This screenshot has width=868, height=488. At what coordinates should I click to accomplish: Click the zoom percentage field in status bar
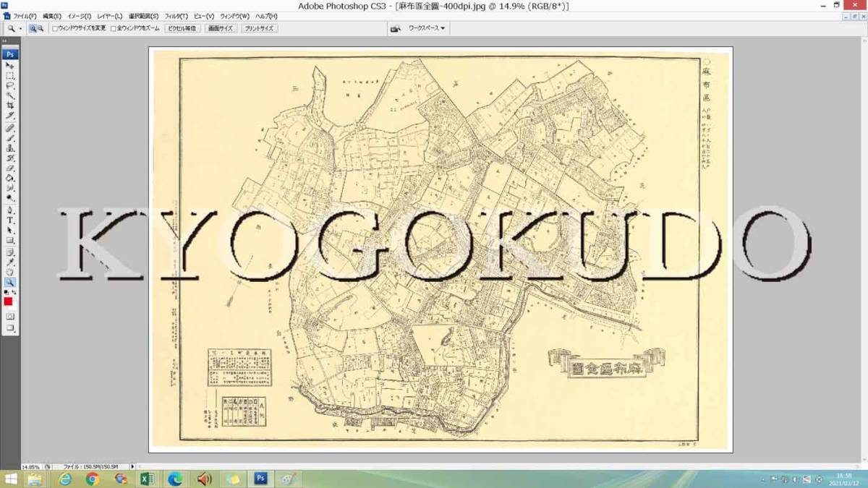32,467
